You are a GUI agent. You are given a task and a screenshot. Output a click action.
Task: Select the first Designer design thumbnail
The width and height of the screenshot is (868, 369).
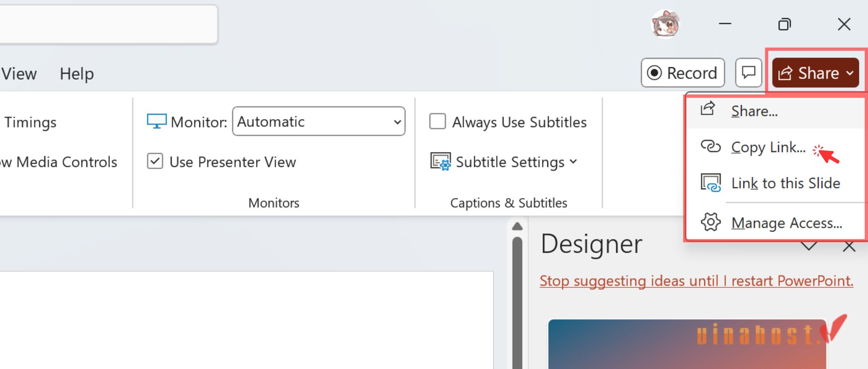[687, 344]
